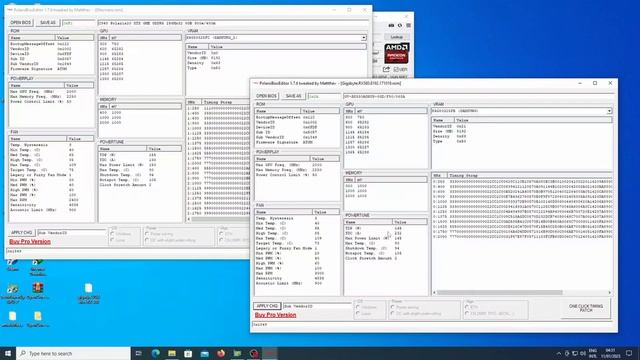Expand the VRAM dropdown in back window

(363, 38)
